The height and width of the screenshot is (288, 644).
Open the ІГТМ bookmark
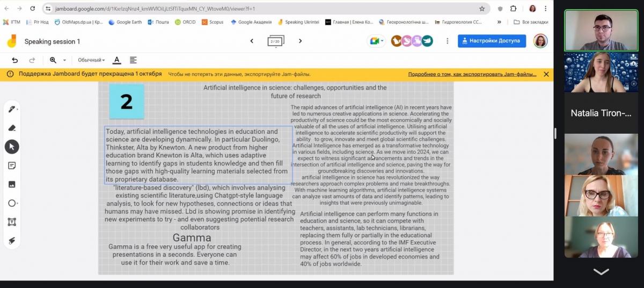click(x=11, y=22)
